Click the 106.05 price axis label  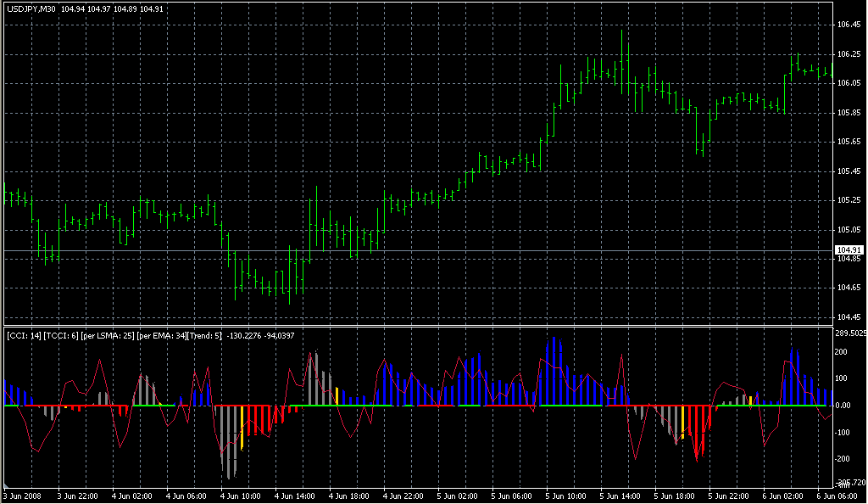click(849, 83)
